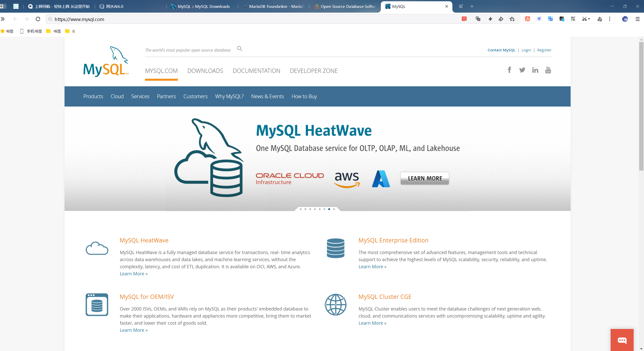Open a new browser tab with plus
Screen dimensions: 644x351
[472, 6]
